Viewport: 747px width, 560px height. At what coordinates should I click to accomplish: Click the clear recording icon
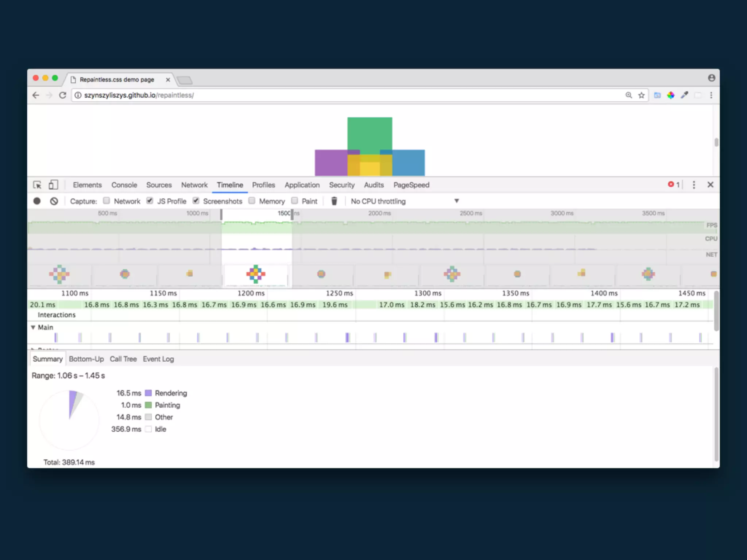coord(54,201)
